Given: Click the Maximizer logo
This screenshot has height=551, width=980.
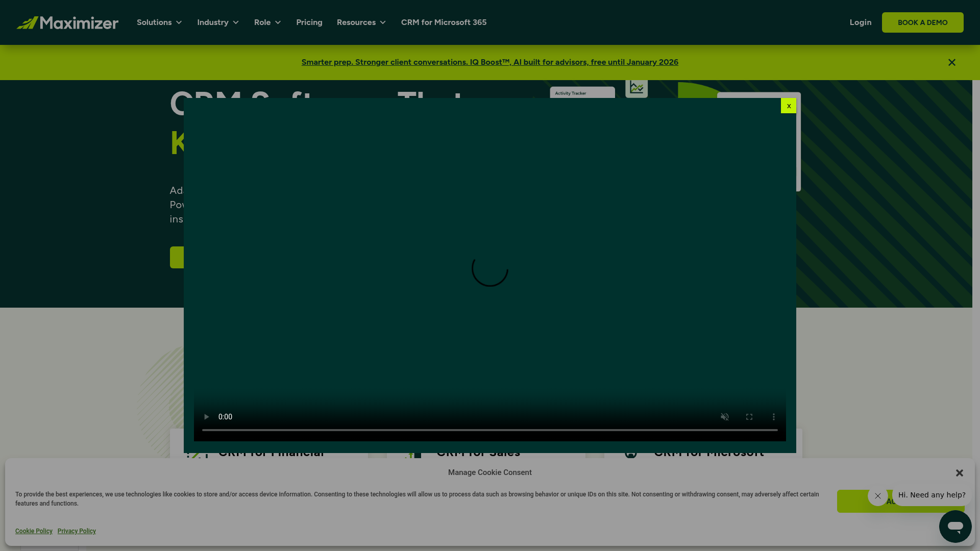Looking at the screenshot, I should pos(67,22).
